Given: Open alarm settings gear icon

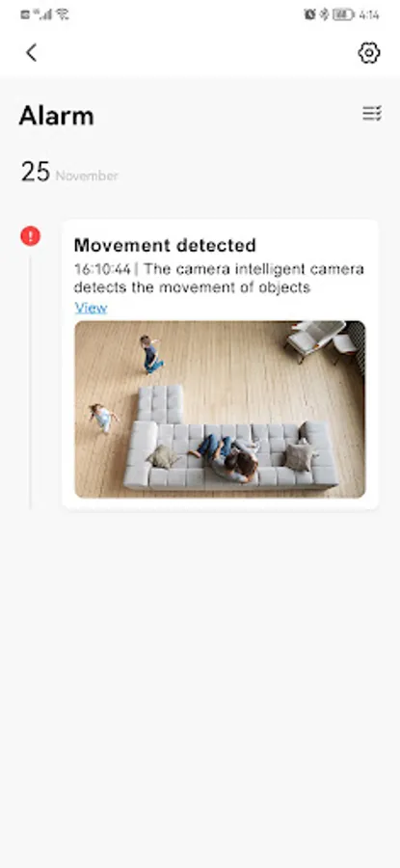Looking at the screenshot, I should pyautogui.click(x=368, y=53).
